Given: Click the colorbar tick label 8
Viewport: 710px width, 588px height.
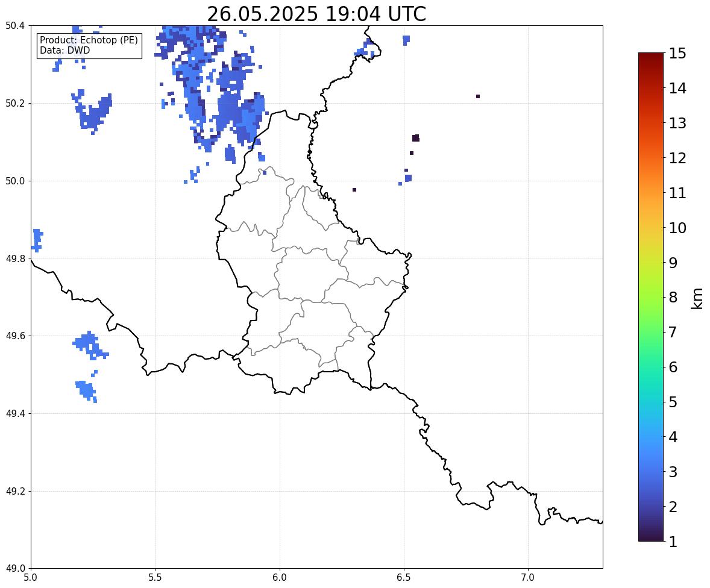Looking at the screenshot, I should point(673,297).
